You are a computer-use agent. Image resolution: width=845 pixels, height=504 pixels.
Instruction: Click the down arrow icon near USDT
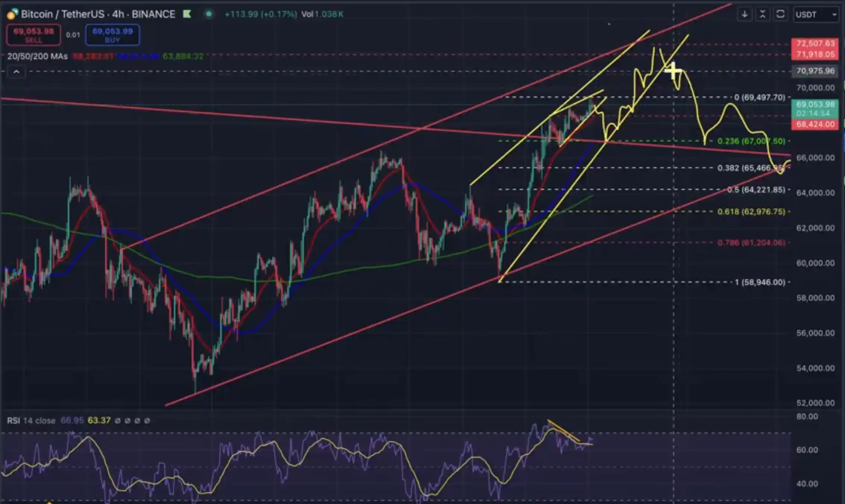pos(744,15)
